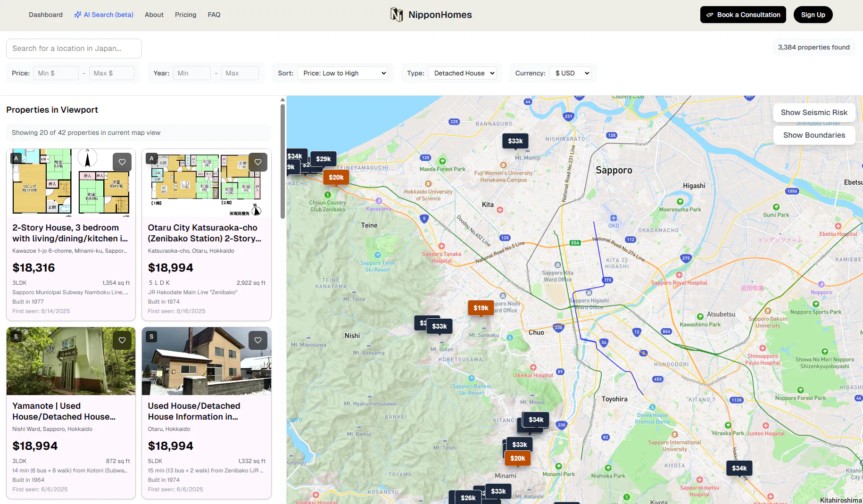Select the $29k map marker

pos(324,159)
